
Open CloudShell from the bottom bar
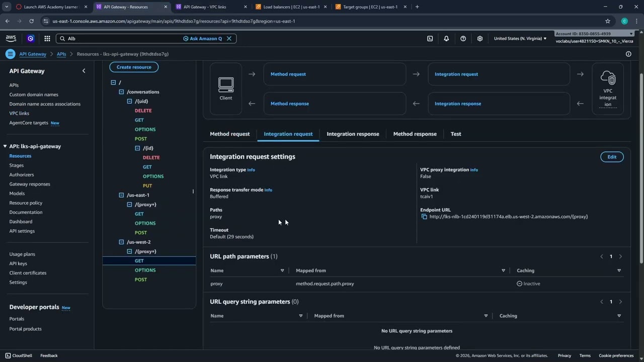[x=19, y=355]
